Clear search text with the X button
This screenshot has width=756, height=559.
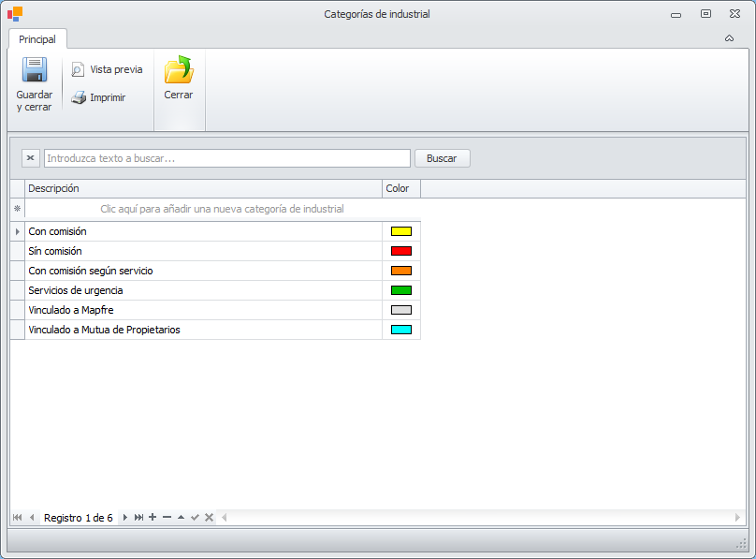pos(30,157)
